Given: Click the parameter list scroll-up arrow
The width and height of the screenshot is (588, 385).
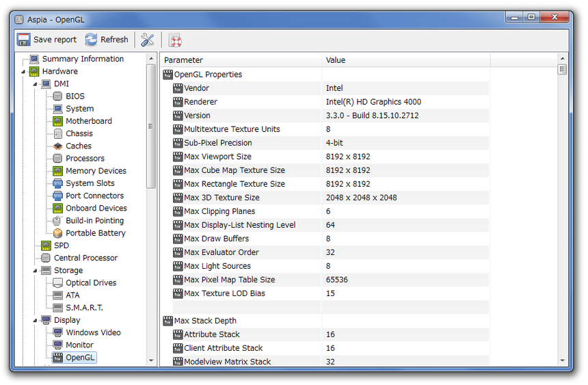Looking at the screenshot, I should point(562,59).
